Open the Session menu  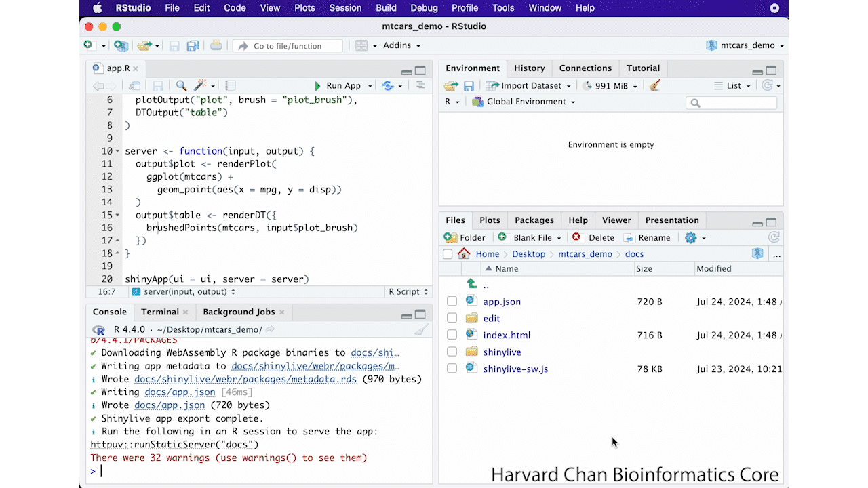coord(345,8)
